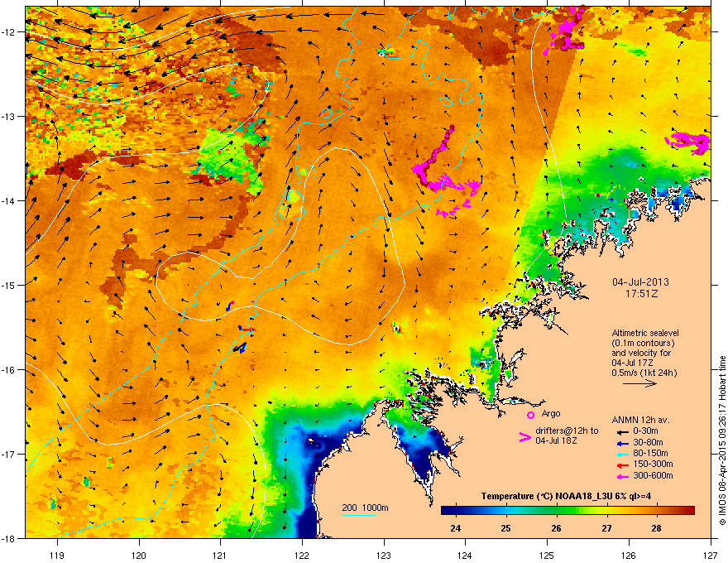728x563 pixels.
Task: Click the longitude axis label '119'
Action: tap(57, 556)
